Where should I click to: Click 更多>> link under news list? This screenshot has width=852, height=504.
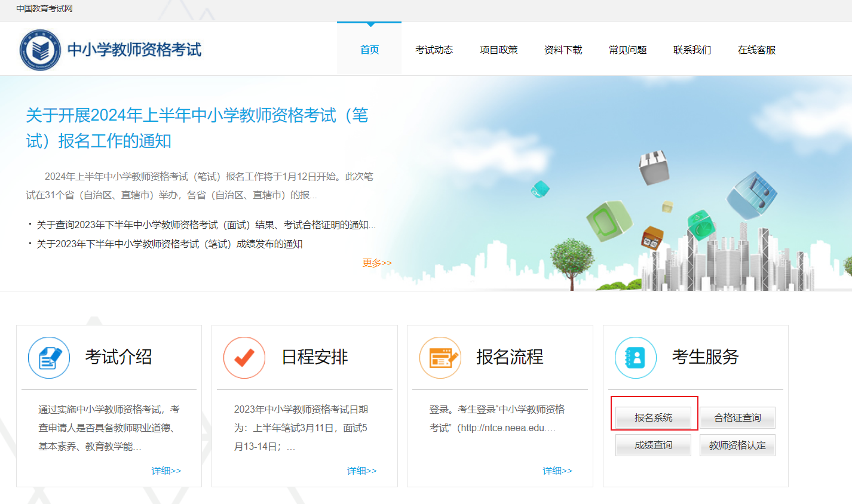[x=377, y=263]
